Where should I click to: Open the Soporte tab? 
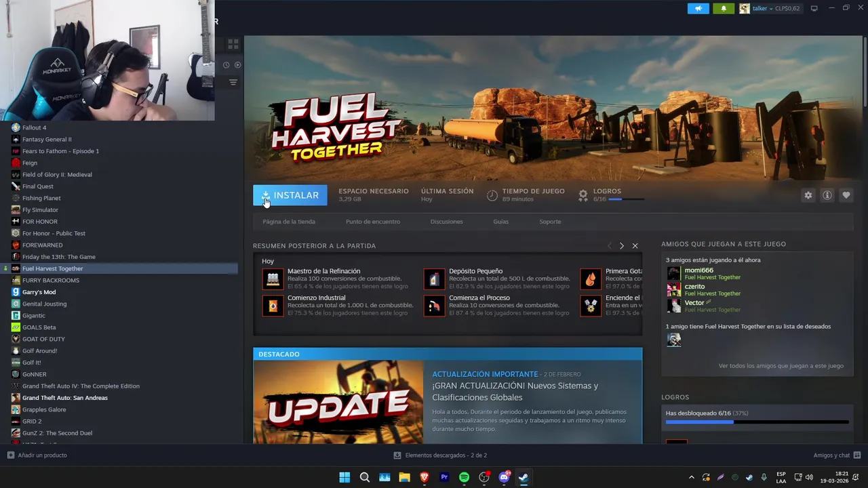tap(550, 222)
